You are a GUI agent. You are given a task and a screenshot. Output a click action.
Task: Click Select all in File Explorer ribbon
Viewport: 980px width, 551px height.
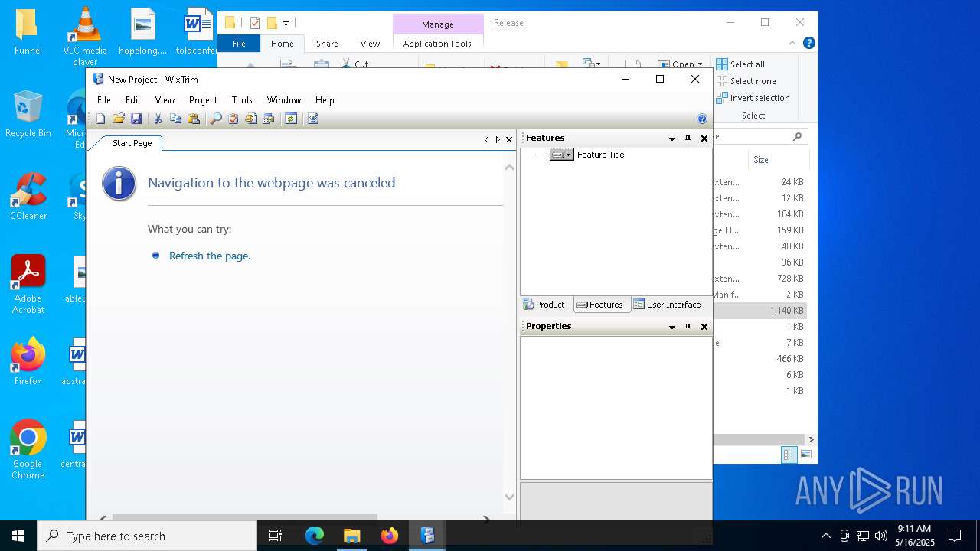[x=740, y=64]
